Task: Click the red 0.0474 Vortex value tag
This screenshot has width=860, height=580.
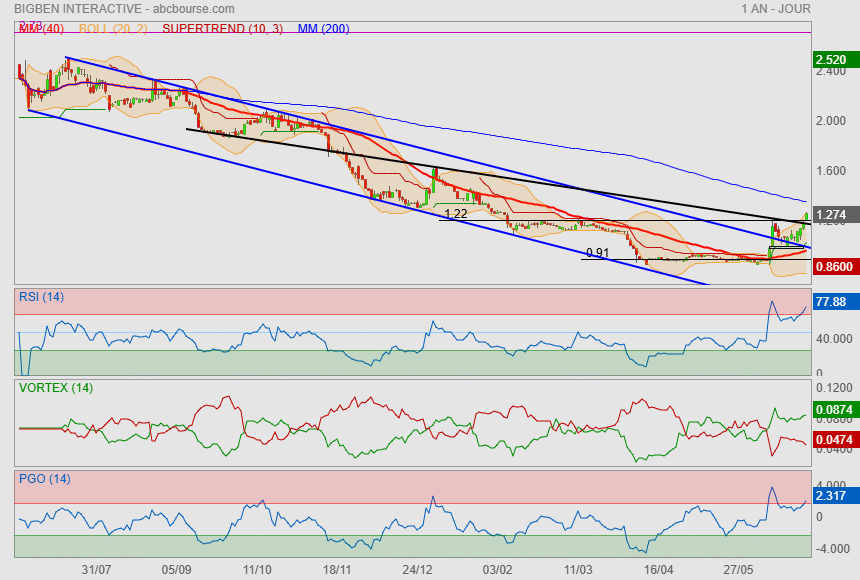Action: (834, 439)
